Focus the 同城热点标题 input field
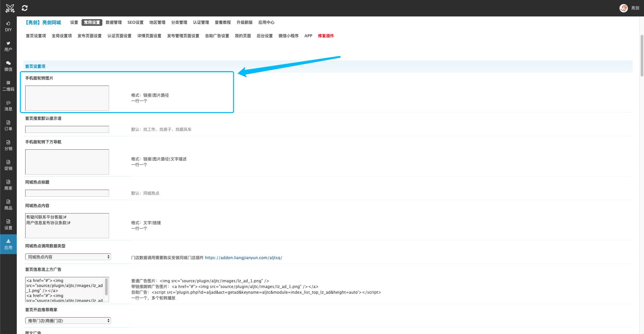Viewport: 644px width, 334px height. (67, 193)
